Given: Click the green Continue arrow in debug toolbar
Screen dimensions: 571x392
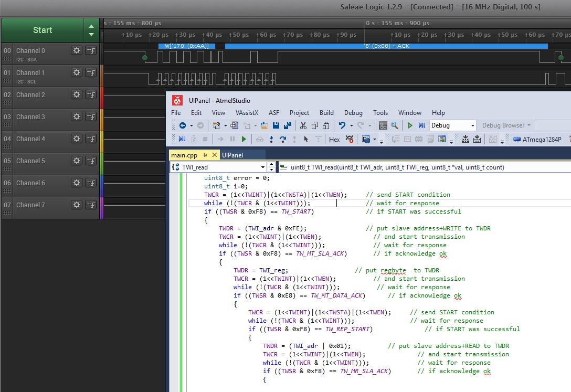Looking at the screenshot, I should 244,139.
